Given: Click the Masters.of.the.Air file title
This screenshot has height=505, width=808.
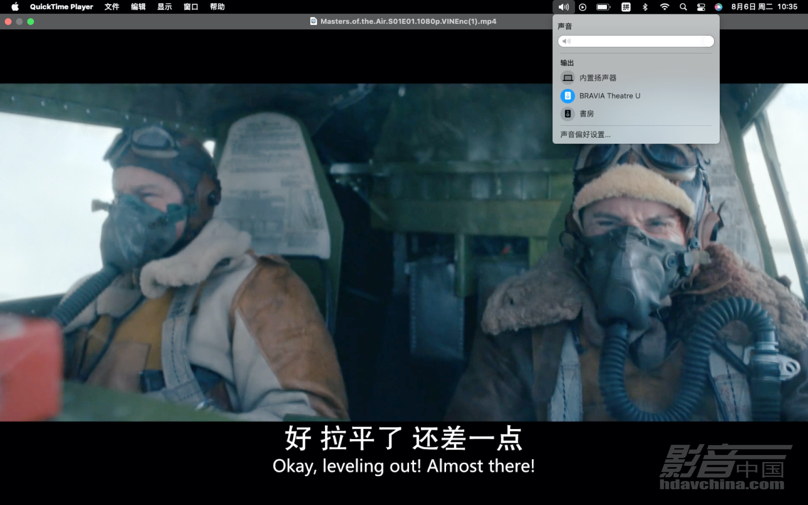Looking at the screenshot, I should point(408,22).
